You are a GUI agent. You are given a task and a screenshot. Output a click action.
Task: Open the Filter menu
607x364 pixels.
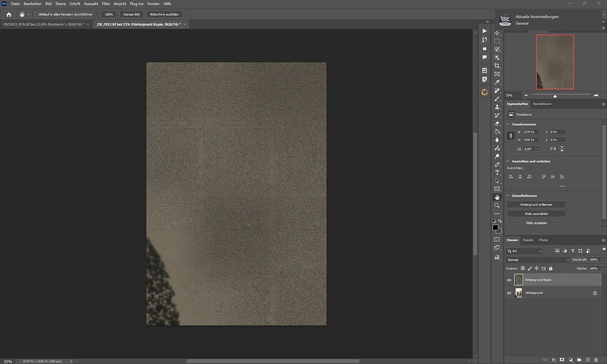(x=106, y=4)
